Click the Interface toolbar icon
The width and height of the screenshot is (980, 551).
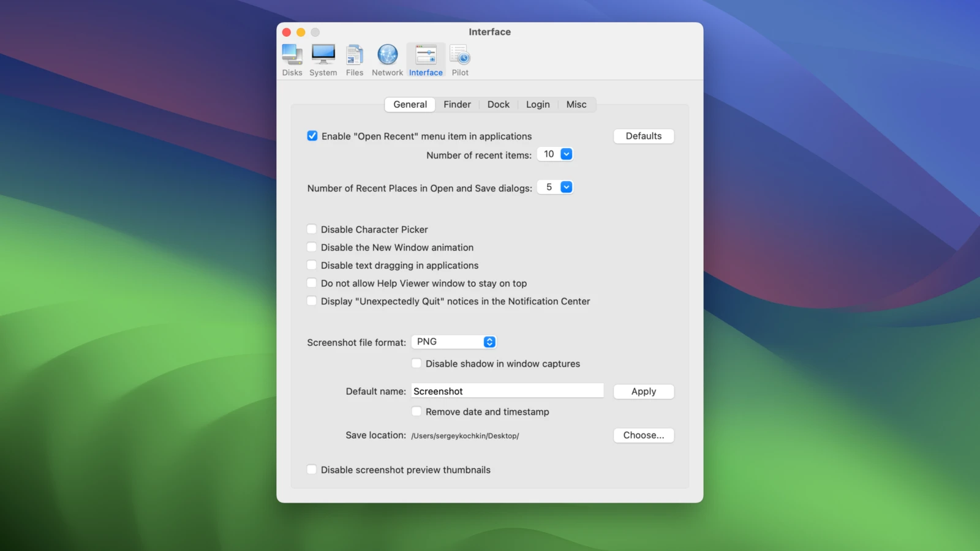tap(426, 55)
